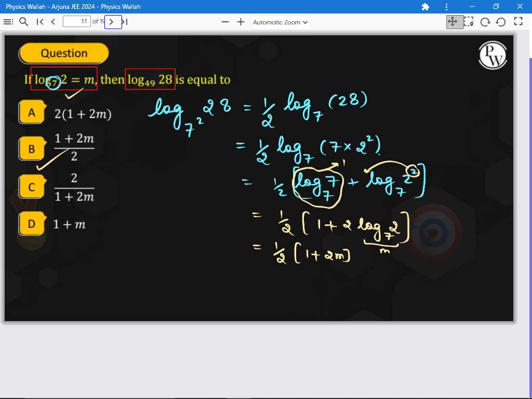Click the page number input field
The width and height of the screenshot is (532, 399).
pos(76,22)
